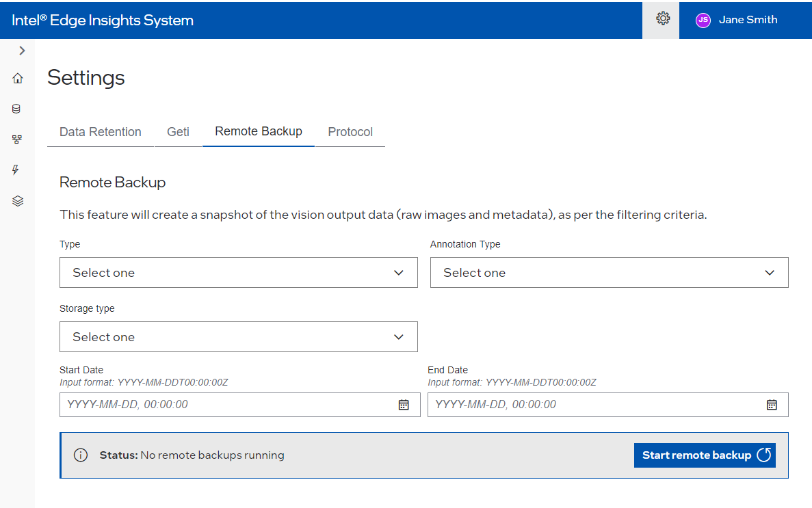Click the Settings page heading
The width and height of the screenshot is (812, 508).
point(86,78)
